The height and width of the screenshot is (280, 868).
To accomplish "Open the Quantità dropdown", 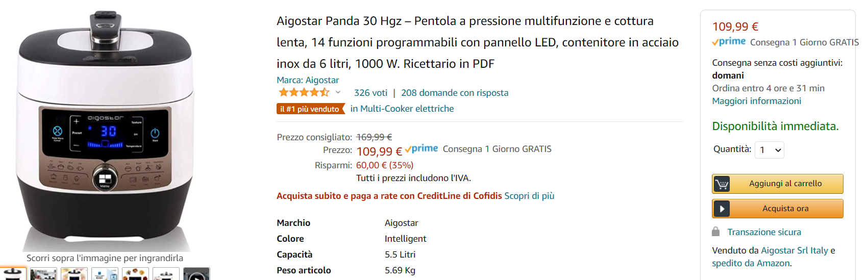I will (770, 150).
